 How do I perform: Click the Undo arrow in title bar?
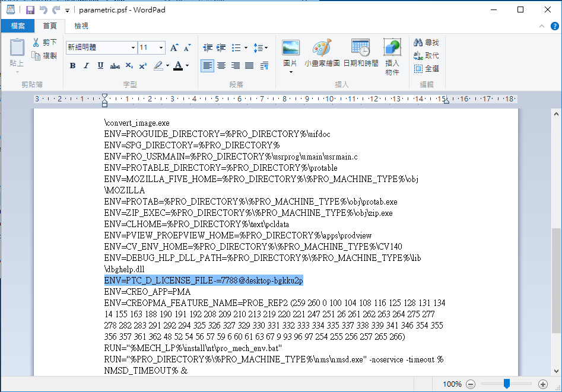coord(43,10)
